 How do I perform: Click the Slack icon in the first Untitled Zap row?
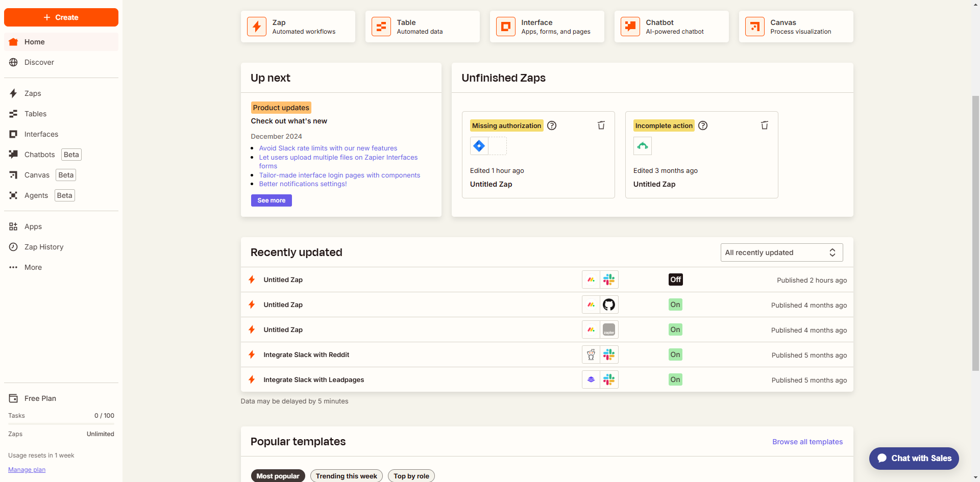(609, 280)
